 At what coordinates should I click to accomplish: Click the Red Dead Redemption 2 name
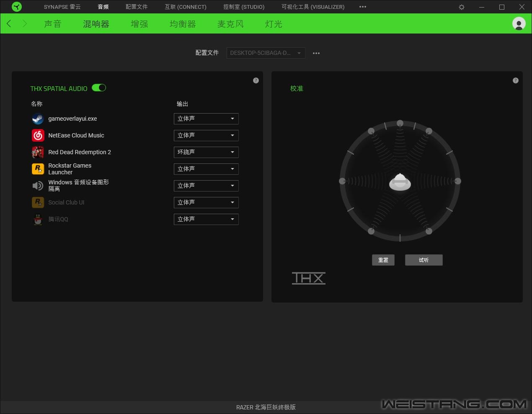[x=80, y=152]
